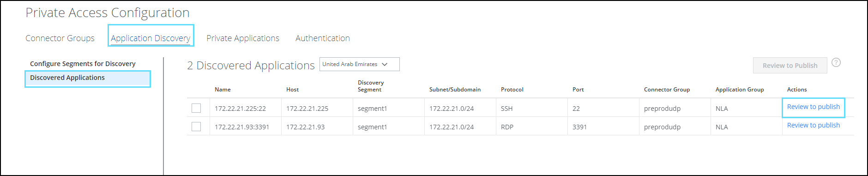Click the Connector Group column header
The height and width of the screenshot is (176, 868).
coord(667,90)
